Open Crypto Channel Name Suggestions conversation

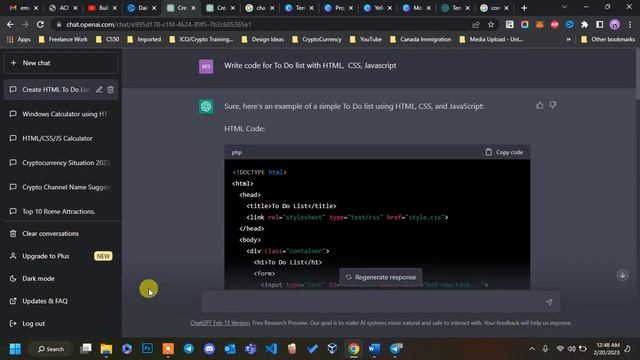pyautogui.click(x=61, y=187)
